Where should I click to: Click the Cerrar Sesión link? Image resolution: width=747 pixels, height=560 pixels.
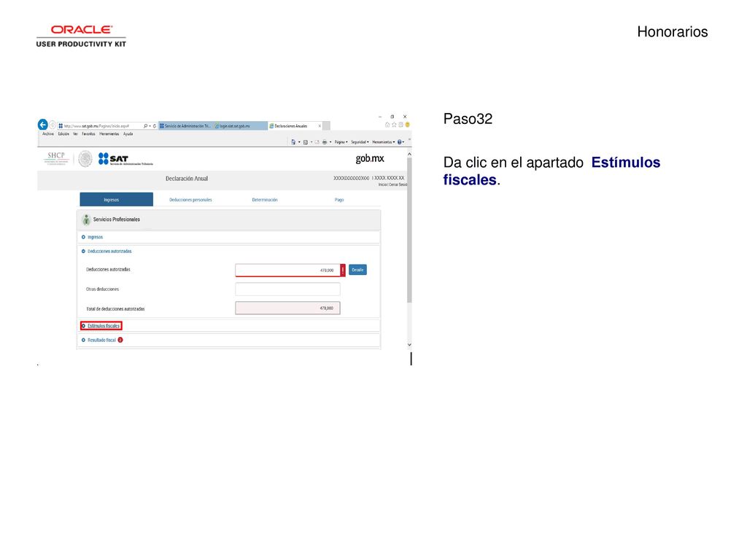tap(398, 184)
